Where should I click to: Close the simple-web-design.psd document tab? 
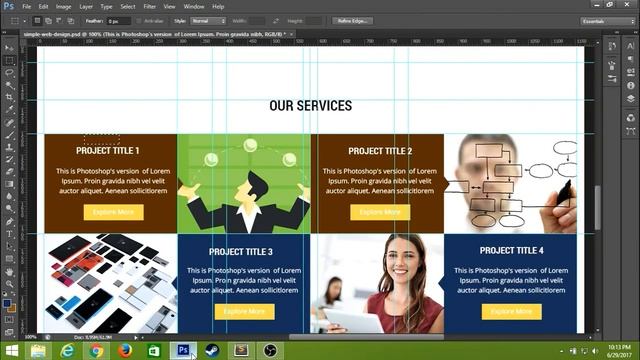point(291,34)
